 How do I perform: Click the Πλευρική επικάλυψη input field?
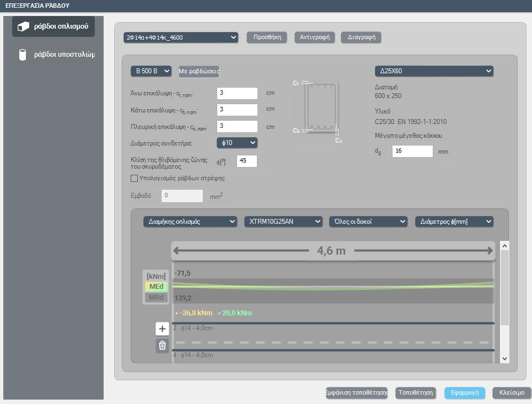click(x=237, y=126)
